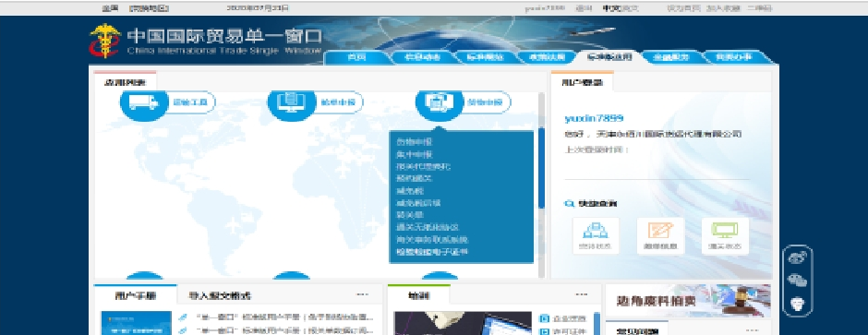Open the second 单一窗口 user manual entry
This screenshot has width=868, height=335.
(x=284, y=330)
